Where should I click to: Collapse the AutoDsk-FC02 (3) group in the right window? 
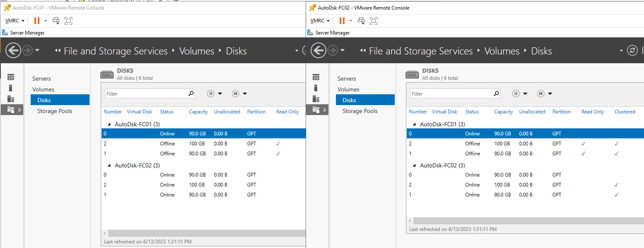tap(415, 165)
